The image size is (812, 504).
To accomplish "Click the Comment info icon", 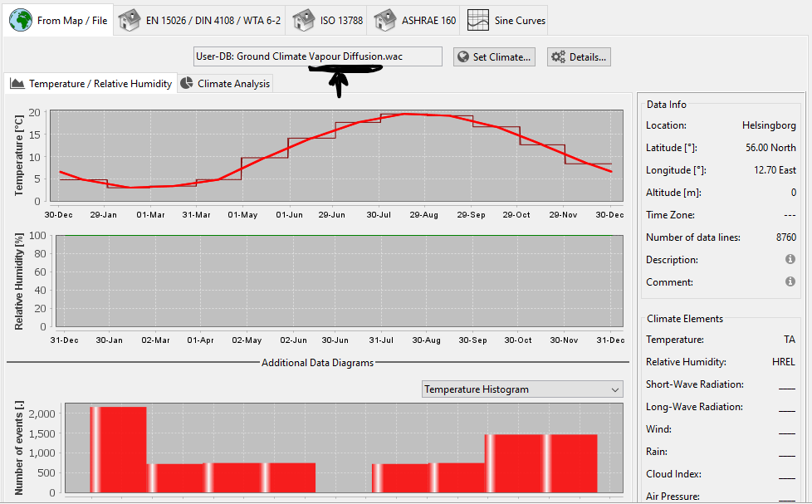I will (x=790, y=282).
